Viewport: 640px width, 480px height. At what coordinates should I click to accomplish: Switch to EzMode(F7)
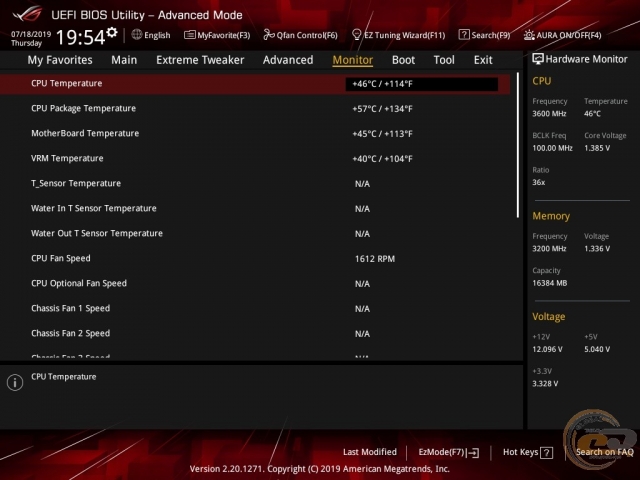click(449, 452)
